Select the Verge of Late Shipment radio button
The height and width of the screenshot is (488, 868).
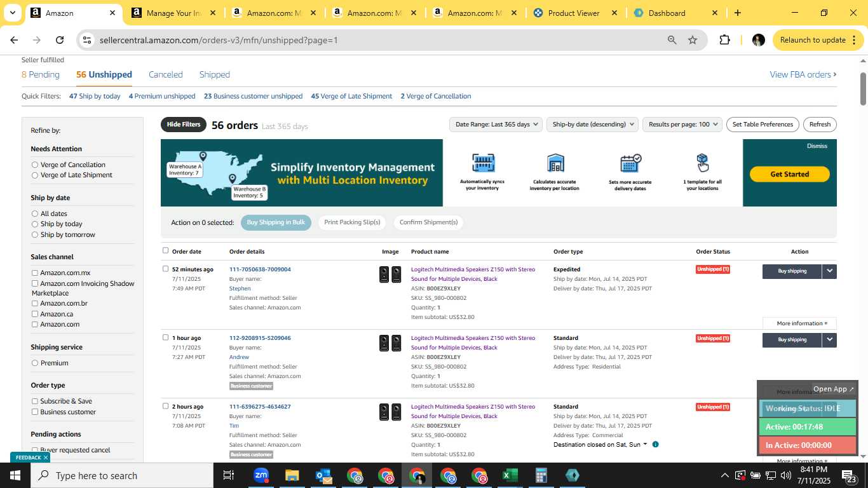click(x=35, y=175)
